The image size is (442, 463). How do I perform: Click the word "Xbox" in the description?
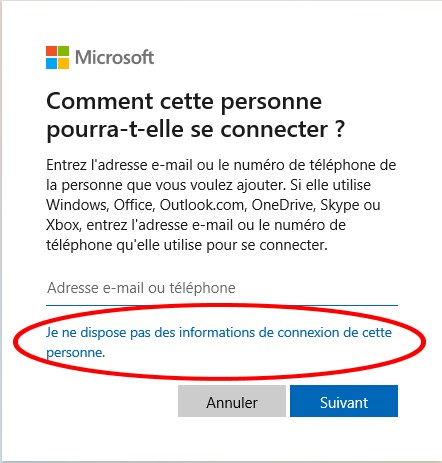[x=63, y=225]
